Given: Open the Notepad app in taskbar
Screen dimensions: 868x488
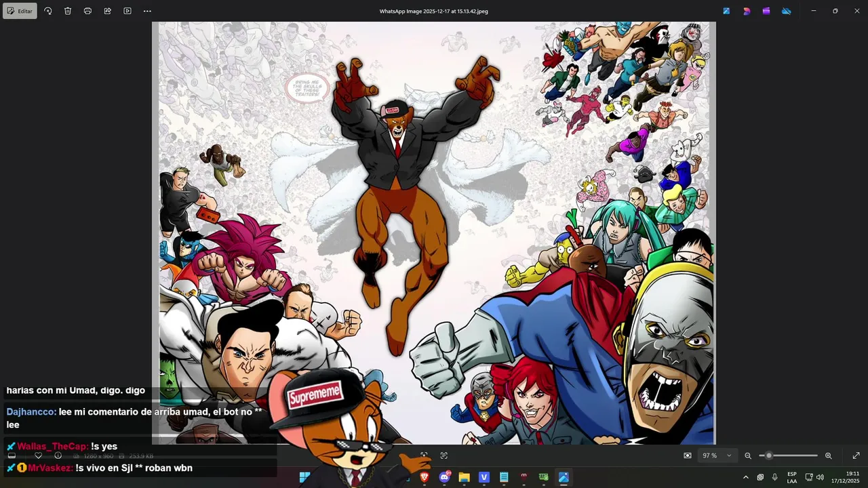Looking at the screenshot, I should click(504, 477).
